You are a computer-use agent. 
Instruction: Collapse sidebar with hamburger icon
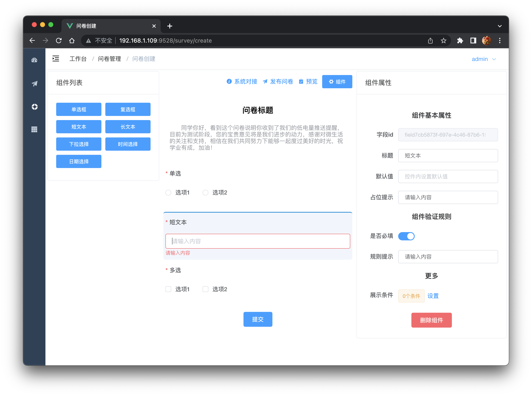(x=56, y=59)
